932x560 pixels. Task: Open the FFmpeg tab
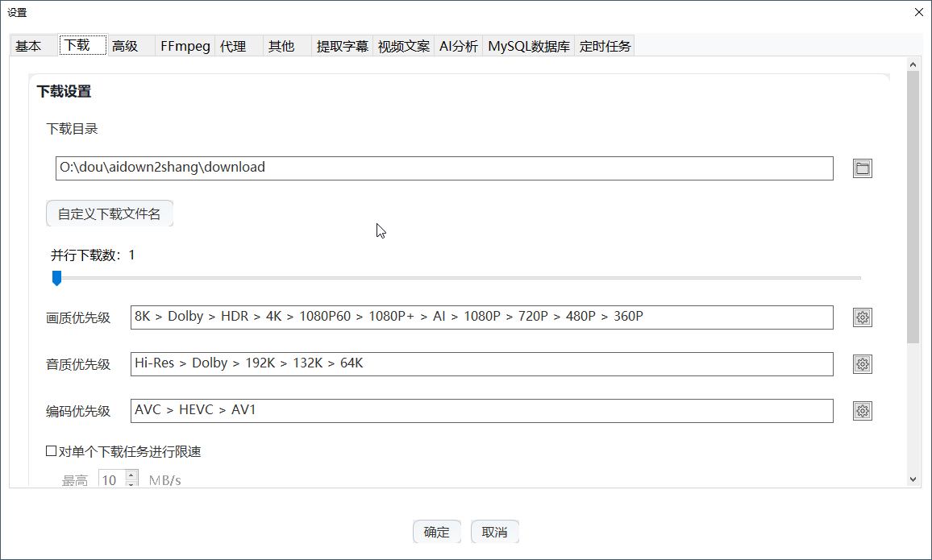click(185, 47)
